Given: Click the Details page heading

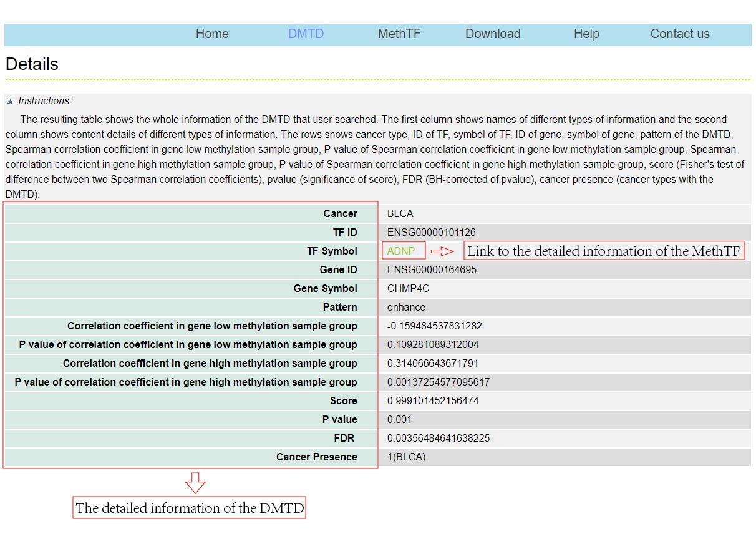Looking at the screenshot, I should tap(32, 64).
